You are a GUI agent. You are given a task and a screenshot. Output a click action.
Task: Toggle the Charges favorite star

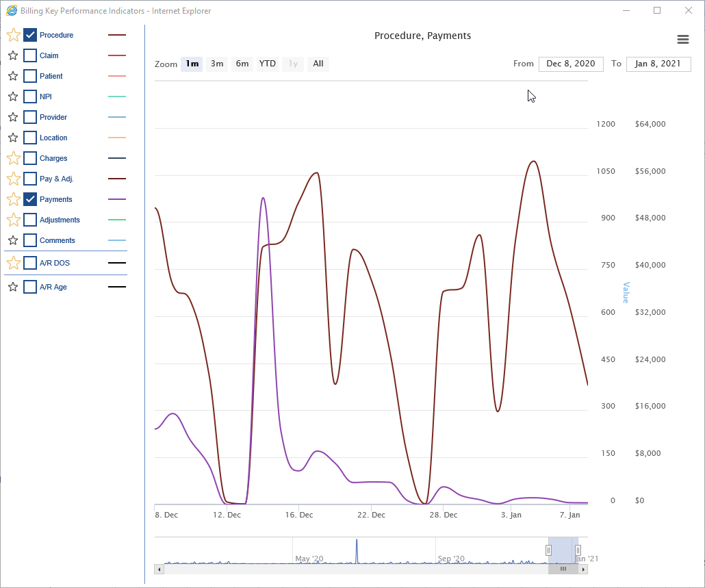pos(14,158)
